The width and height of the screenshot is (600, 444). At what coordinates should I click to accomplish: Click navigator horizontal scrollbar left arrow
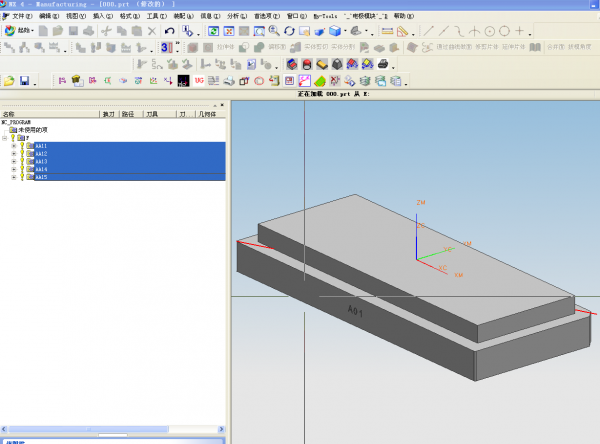click(x=4, y=429)
